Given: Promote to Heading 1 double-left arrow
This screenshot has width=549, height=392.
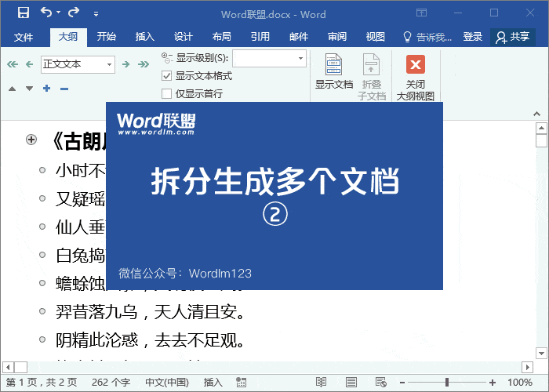Looking at the screenshot, I should [13, 64].
